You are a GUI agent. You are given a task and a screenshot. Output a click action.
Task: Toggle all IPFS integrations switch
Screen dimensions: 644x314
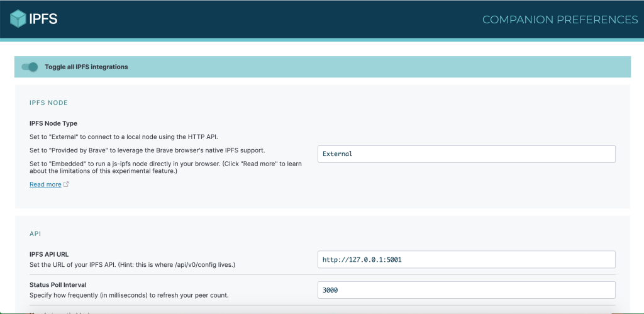click(30, 67)
